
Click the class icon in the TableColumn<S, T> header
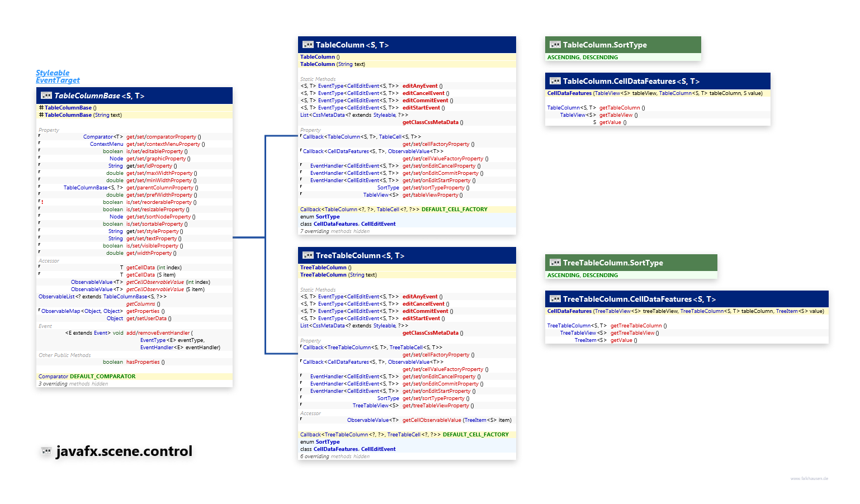[308, 45]
